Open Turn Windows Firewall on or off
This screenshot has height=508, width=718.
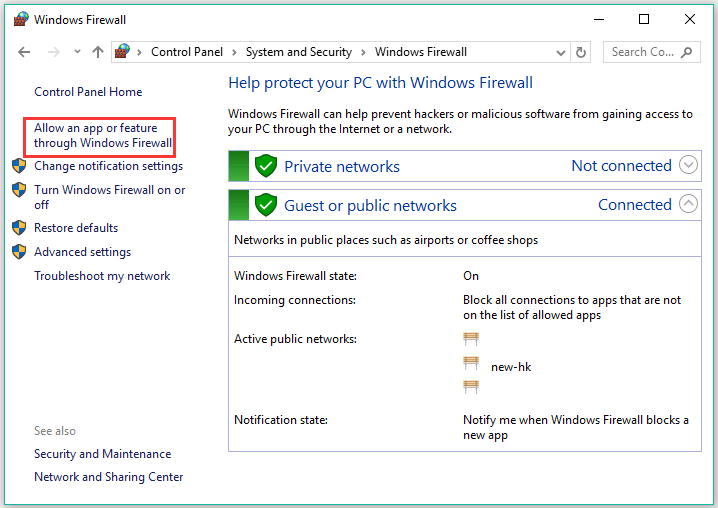pos(109,197)
